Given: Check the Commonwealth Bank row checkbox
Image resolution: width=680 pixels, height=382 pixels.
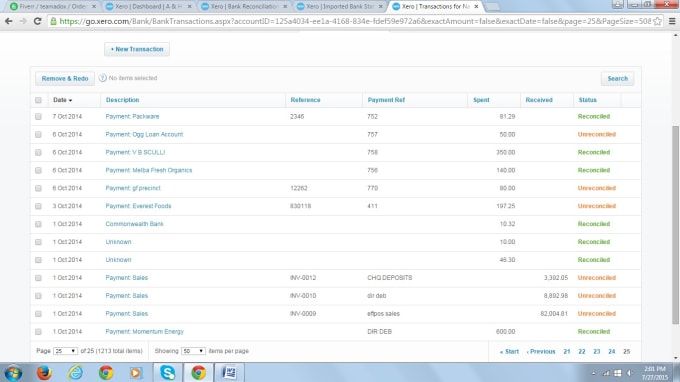Looking at the screenshot, I should click(38, 224).
